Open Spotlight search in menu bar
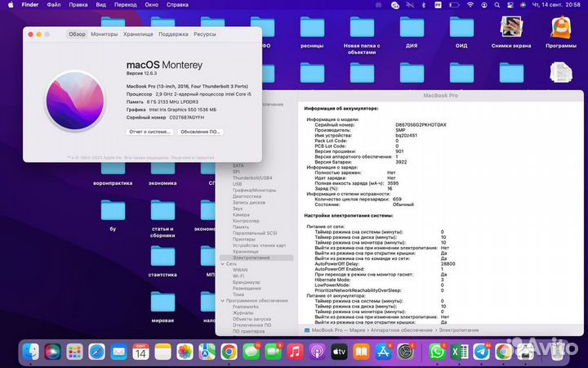Screen dimensions: 588x368 497,5
